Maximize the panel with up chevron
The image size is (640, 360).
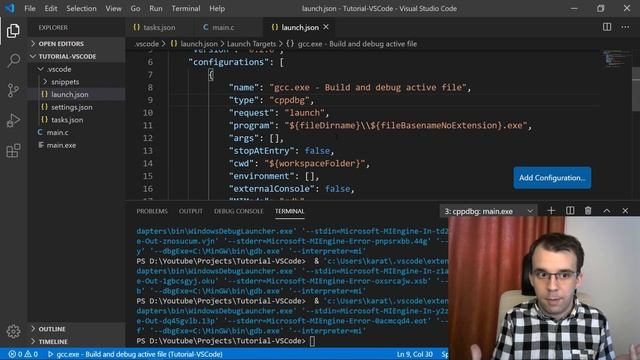[607, 211]
